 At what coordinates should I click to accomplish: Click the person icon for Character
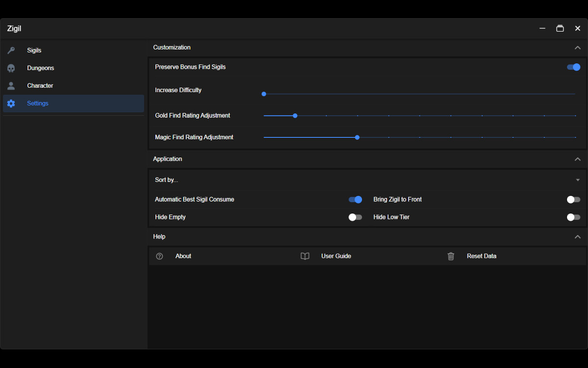[x=11, y=86]
